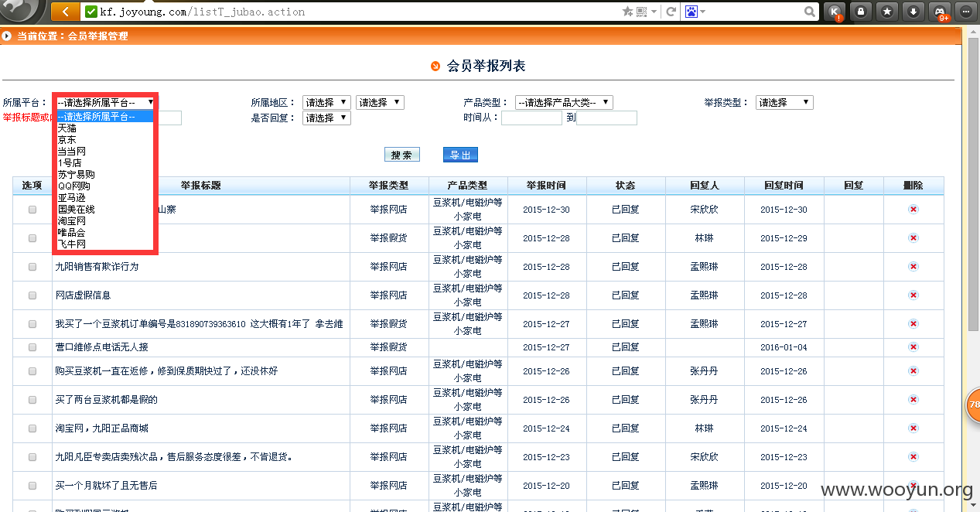Click the orange browser back button
Viewport: 980px width, 512px height.
point(66,12)
